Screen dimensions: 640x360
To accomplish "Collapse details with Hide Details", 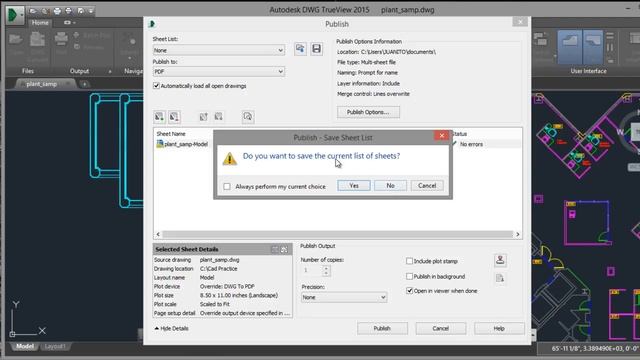I will point(171,328).
